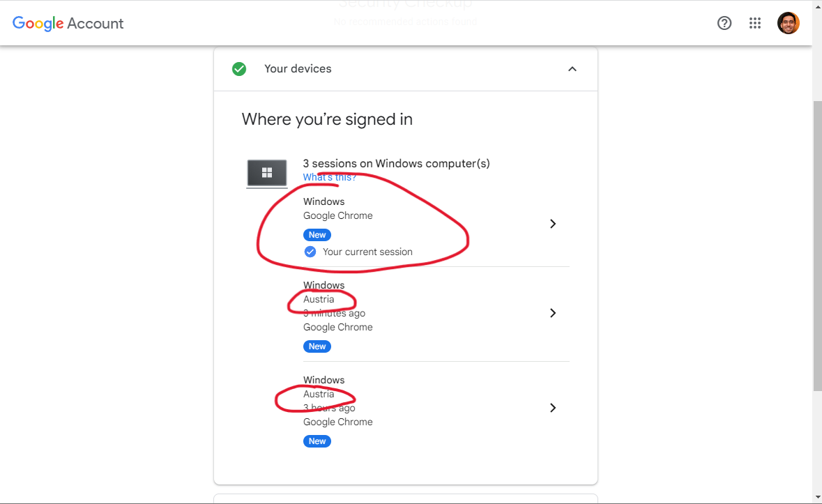Click the scrollbar down arrow
The height and width of the screenshot is (504, 822).
click(817, 498)
